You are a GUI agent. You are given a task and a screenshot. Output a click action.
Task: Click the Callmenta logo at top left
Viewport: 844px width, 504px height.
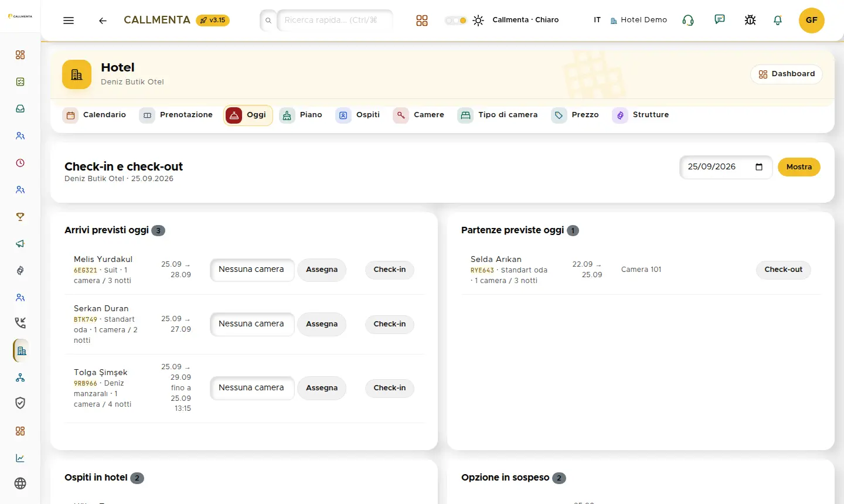click(20, 16)
